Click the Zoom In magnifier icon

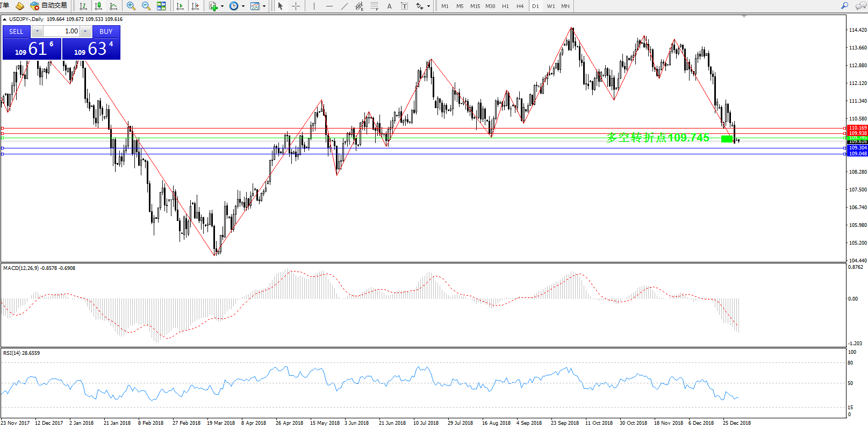pos(131,6)
